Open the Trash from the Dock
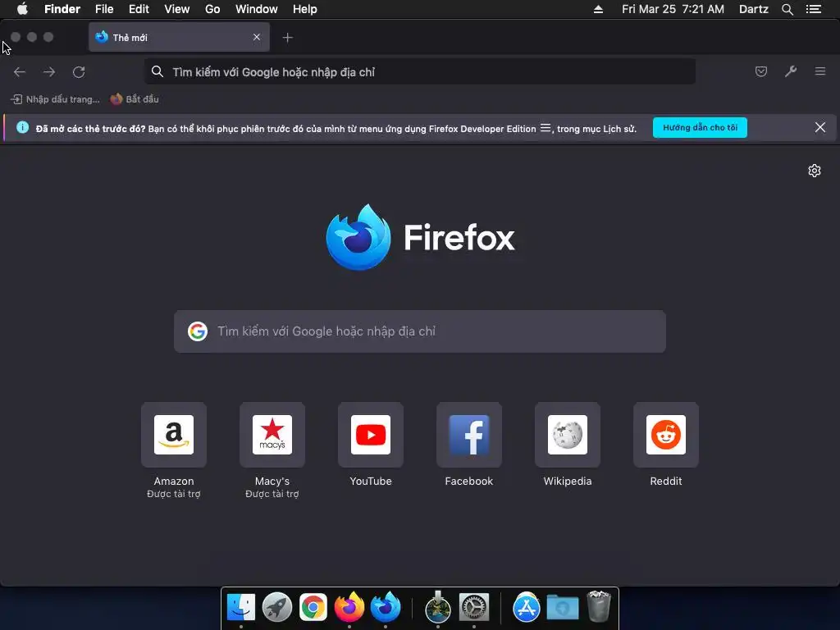This screenshot has width=840, height=630. 598,606
